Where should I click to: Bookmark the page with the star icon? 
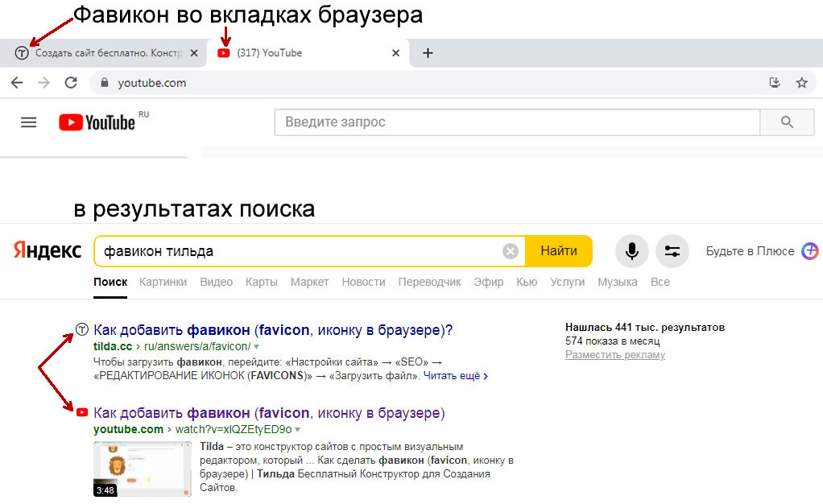pos(801,82)
